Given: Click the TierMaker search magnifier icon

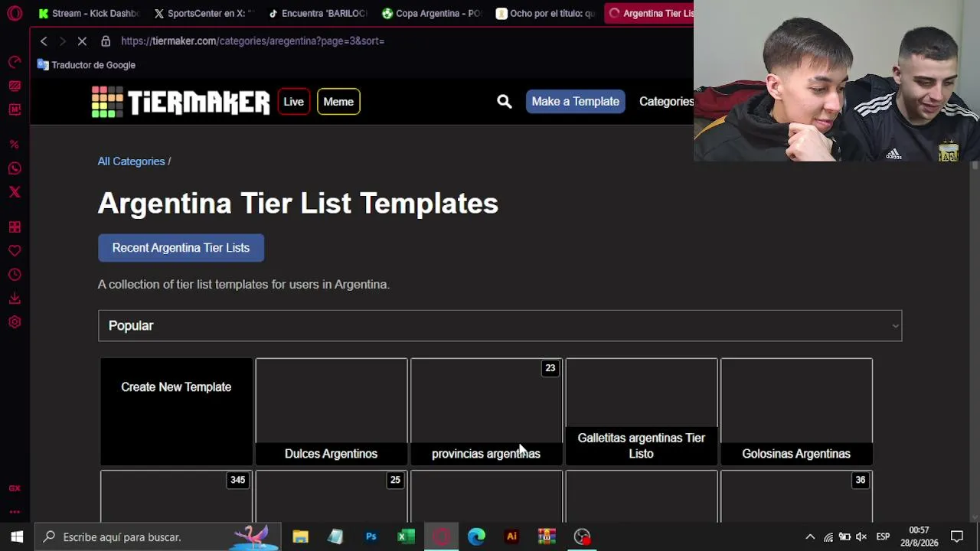Looking at the screenshot, I should click(504, 101).
